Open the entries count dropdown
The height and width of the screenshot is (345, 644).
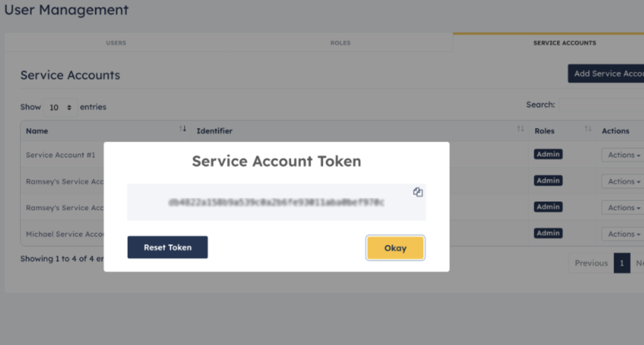pos(60,107)
